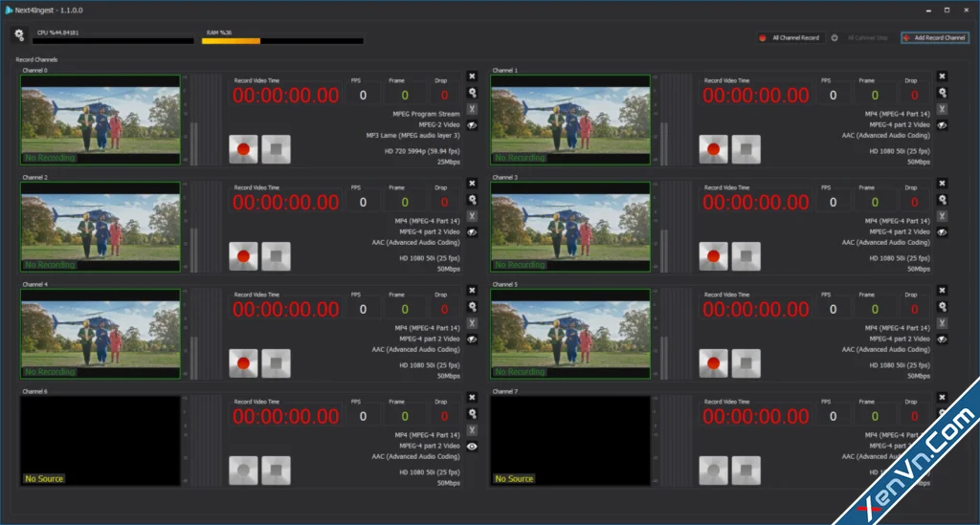Click the All Channel Stop button
This screenshot has width=980, height=525.
coord(860,38)
